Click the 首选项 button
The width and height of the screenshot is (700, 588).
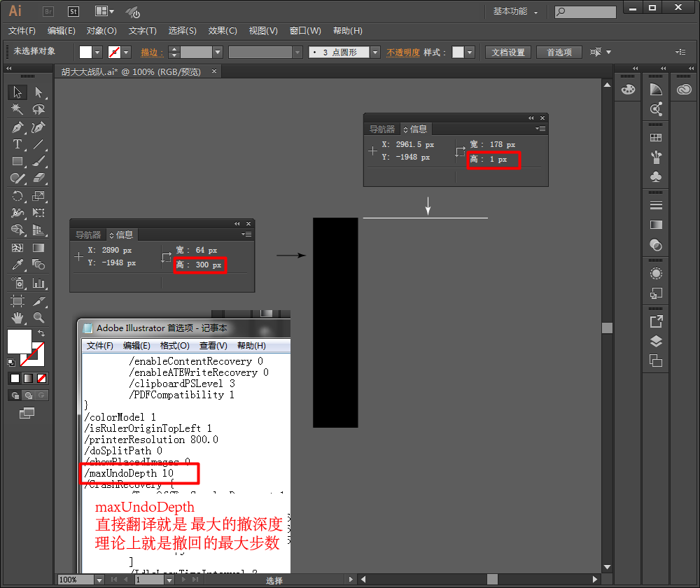pos(559,52)
